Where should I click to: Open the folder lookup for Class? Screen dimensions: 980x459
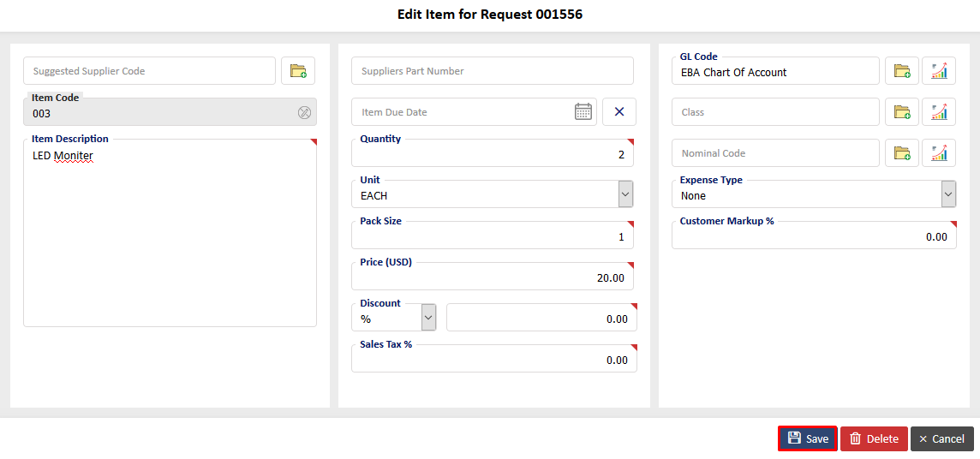point(902,112)
